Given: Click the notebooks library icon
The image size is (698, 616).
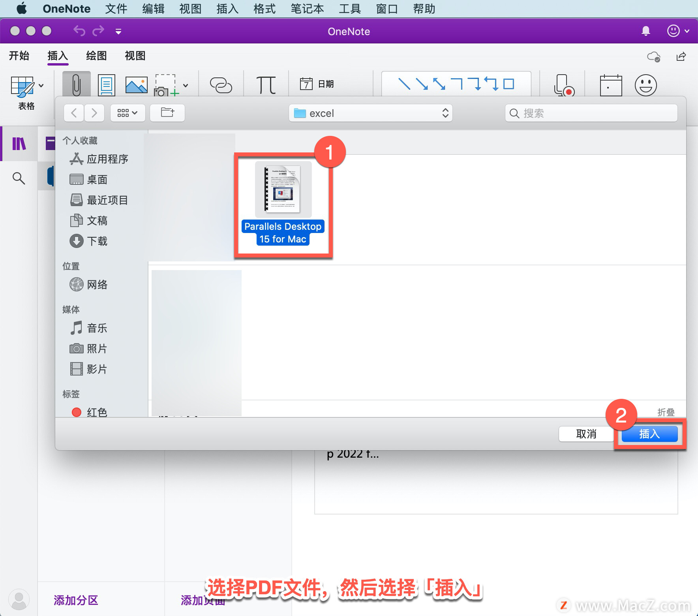Looking at the screenshot, I should click(19, 144).
